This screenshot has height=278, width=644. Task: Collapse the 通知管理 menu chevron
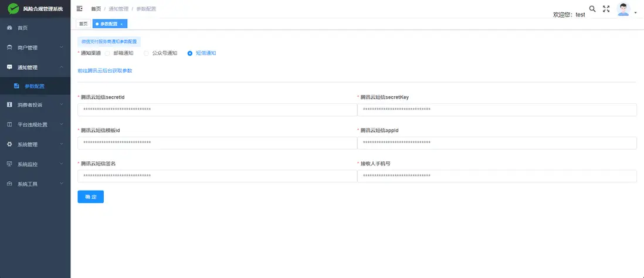pyautogui.click(x=61, y=67)
